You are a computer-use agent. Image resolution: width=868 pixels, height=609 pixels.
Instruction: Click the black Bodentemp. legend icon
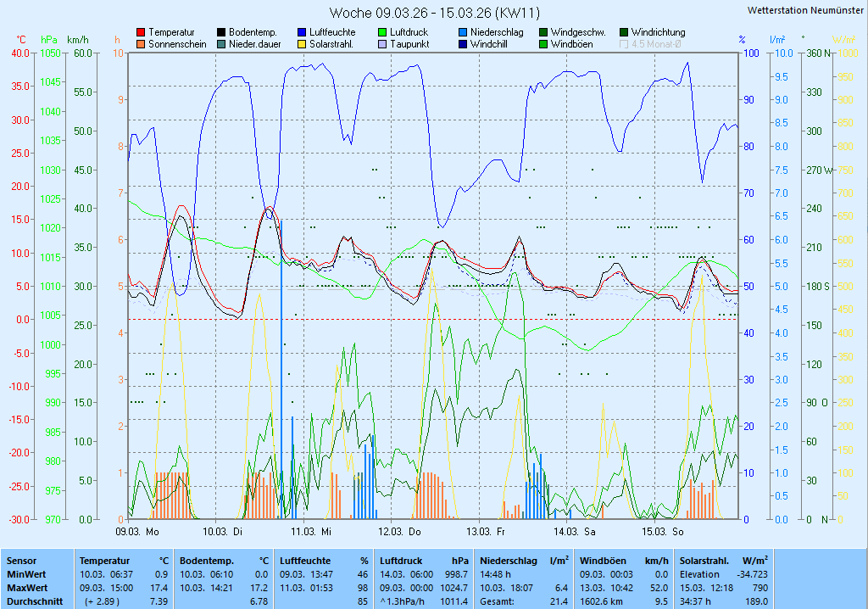[221, 32]
